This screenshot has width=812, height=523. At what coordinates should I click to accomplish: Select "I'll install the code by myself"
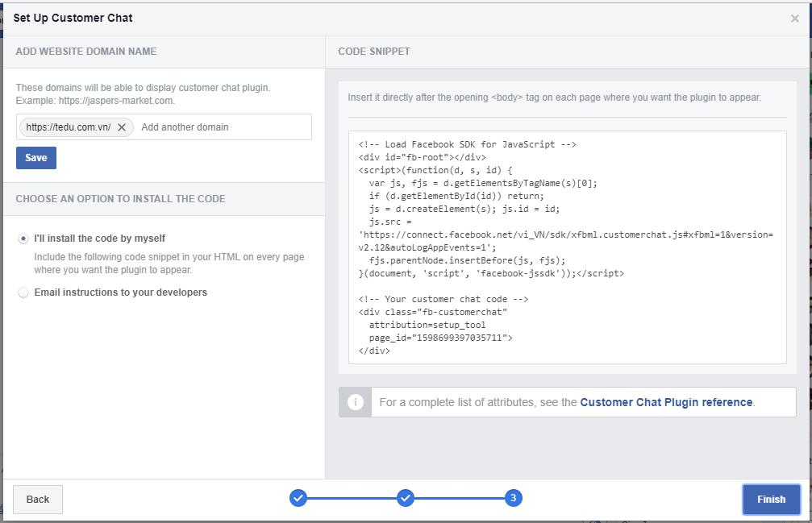pos(23,239)
